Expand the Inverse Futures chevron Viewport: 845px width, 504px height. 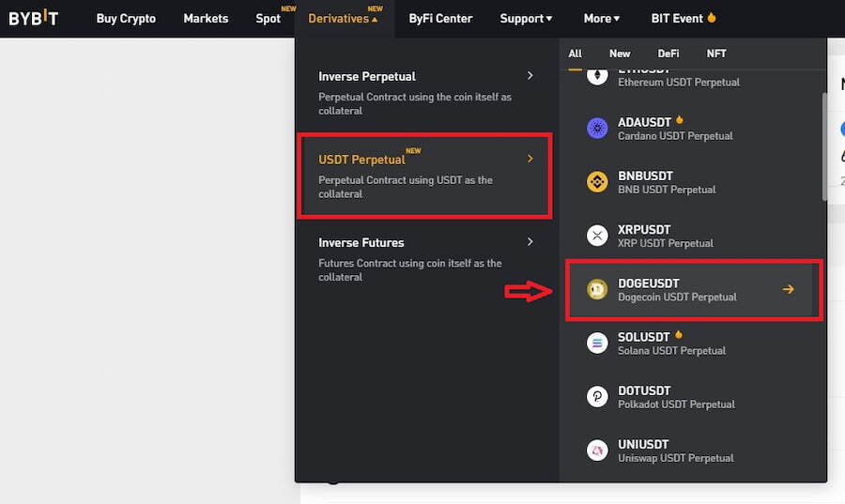click(530, 242)
